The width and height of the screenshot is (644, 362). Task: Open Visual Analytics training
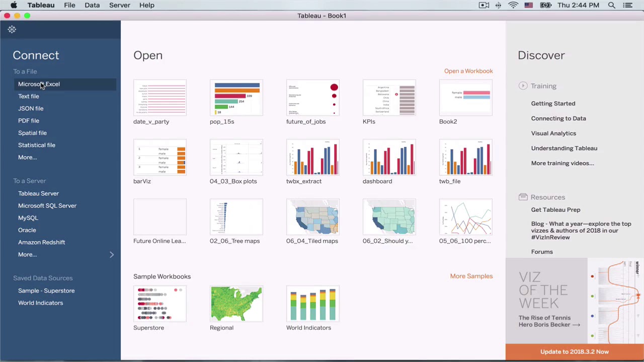coord(553,133)
